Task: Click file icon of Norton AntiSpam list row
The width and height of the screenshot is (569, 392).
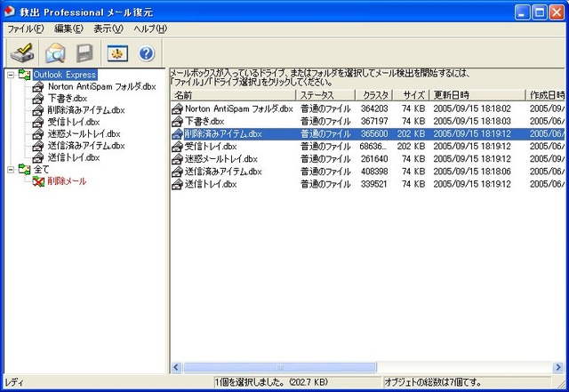Action: pyautogui.click(x=177, y=108)
